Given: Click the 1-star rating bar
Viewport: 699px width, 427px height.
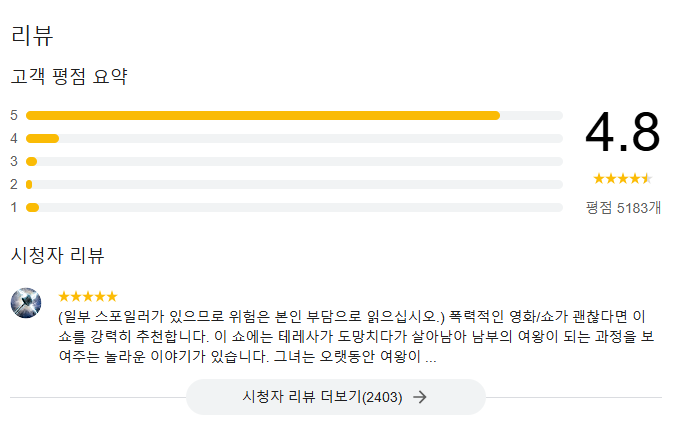Looking at the screenshot, I should [x=294, y=207].
